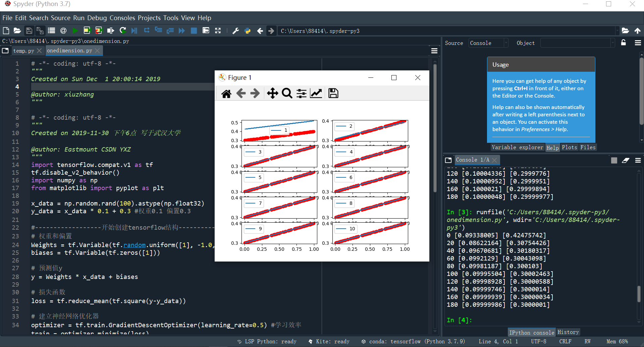Configure subplots in Figure 1

coord(302,93)
